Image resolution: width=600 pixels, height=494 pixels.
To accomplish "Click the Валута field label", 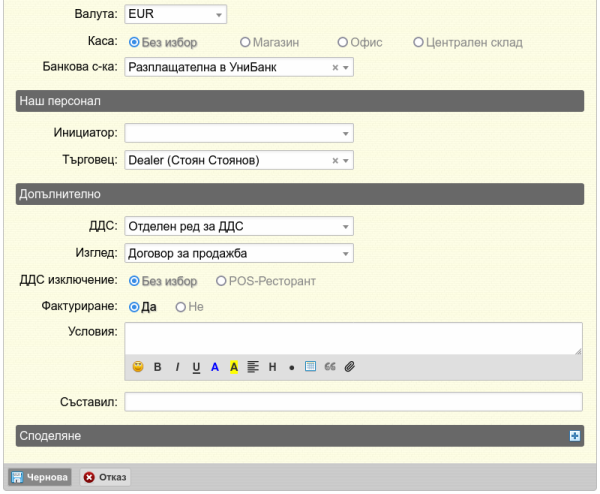I will (x=96, y=14).
